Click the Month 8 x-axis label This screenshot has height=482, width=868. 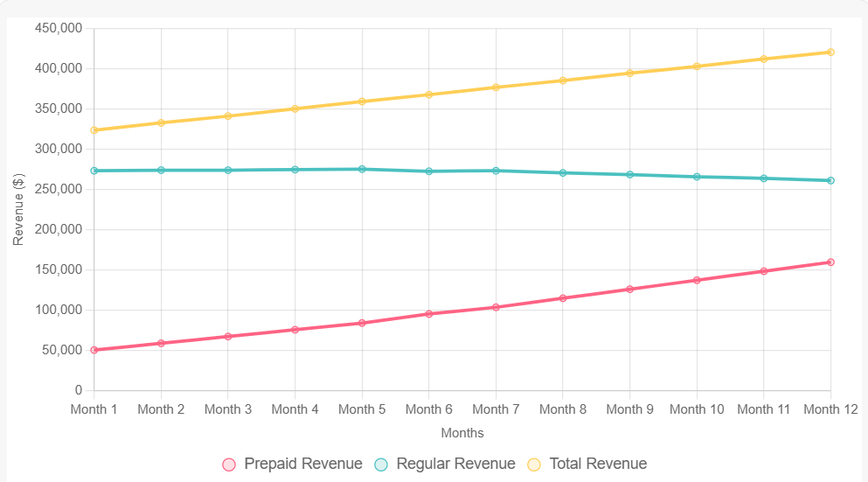pyautogui.click(x=563, y=409)
